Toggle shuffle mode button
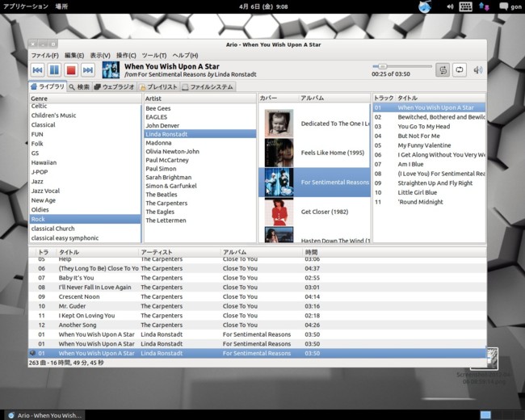The image size is (525, 420). (443, 70)
